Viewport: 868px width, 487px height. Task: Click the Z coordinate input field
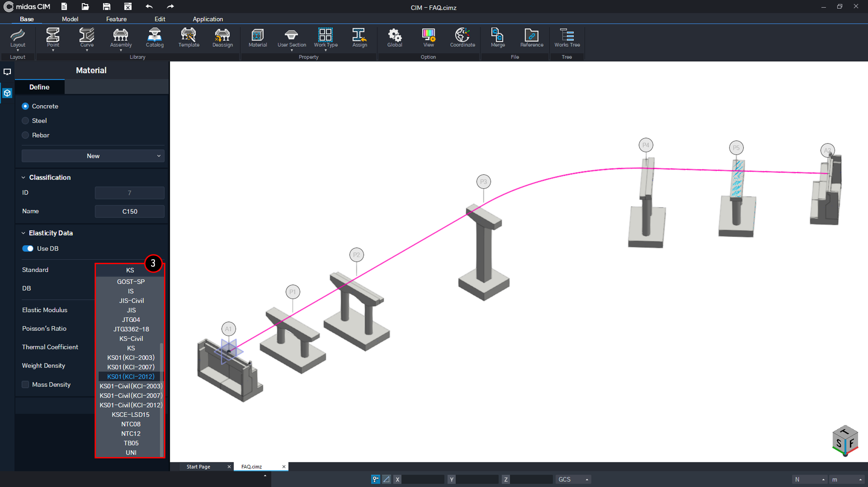531,479
